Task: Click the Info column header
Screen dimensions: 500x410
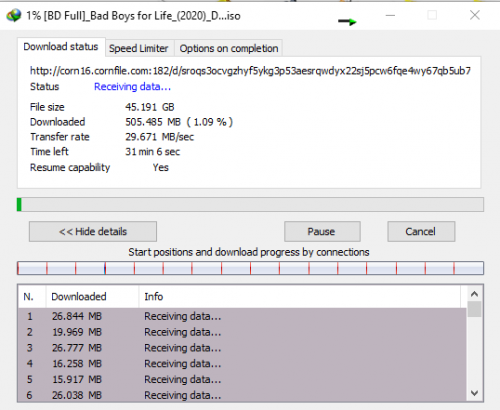Action: [299, 296]
